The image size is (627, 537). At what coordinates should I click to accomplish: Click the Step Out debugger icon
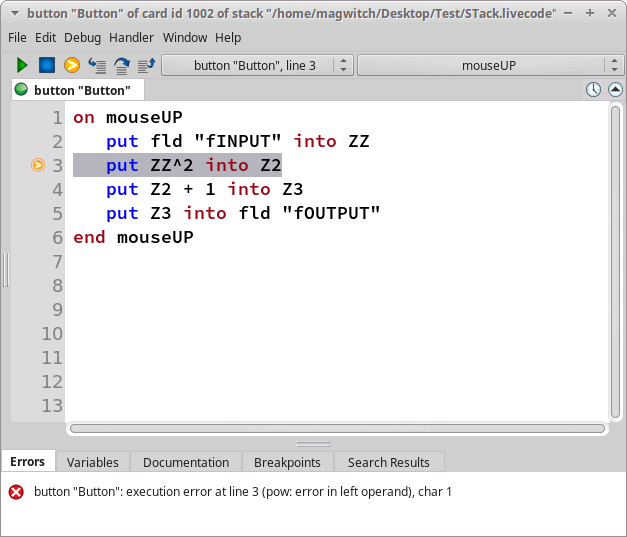tap(146, 65)
